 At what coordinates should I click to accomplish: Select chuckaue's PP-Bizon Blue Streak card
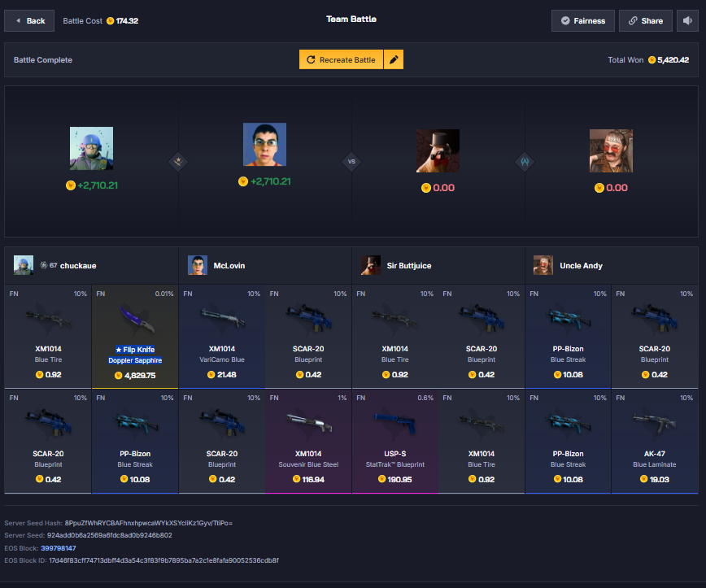click(135, 442)
